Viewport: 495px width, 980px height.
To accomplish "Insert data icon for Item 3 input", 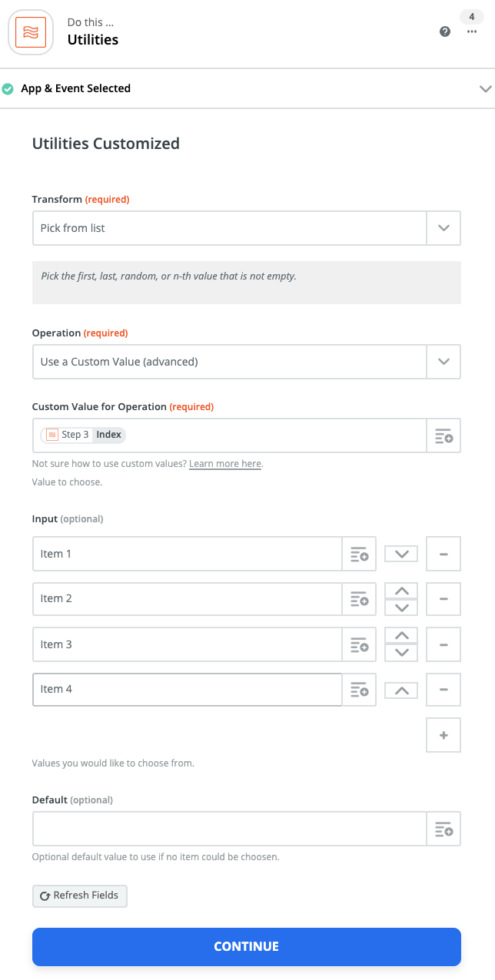I will tap(359, 644).
